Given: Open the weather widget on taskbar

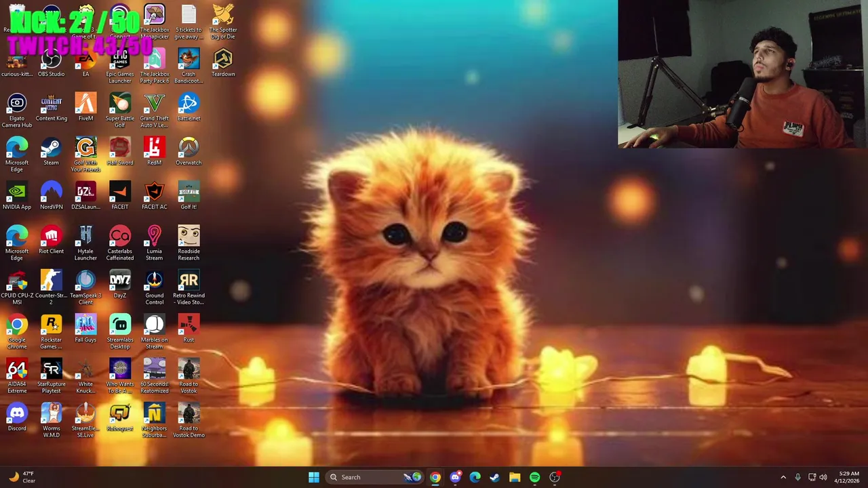Looking at the screenshot, I should click(22, 477).
